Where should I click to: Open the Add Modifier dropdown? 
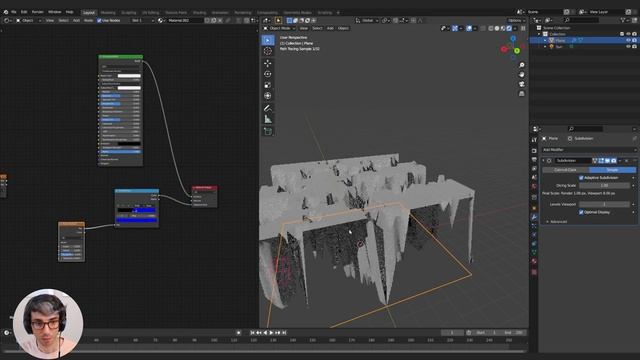tap(589, 150)
